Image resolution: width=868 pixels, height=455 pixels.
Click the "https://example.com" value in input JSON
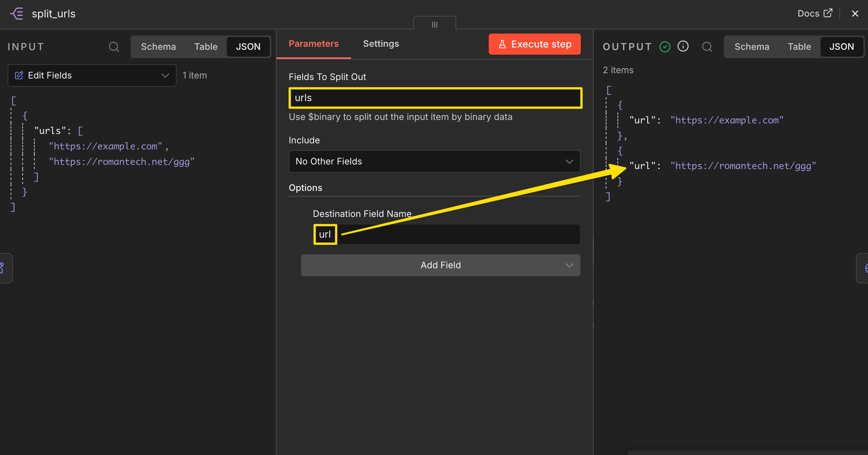tap(106, 146)
